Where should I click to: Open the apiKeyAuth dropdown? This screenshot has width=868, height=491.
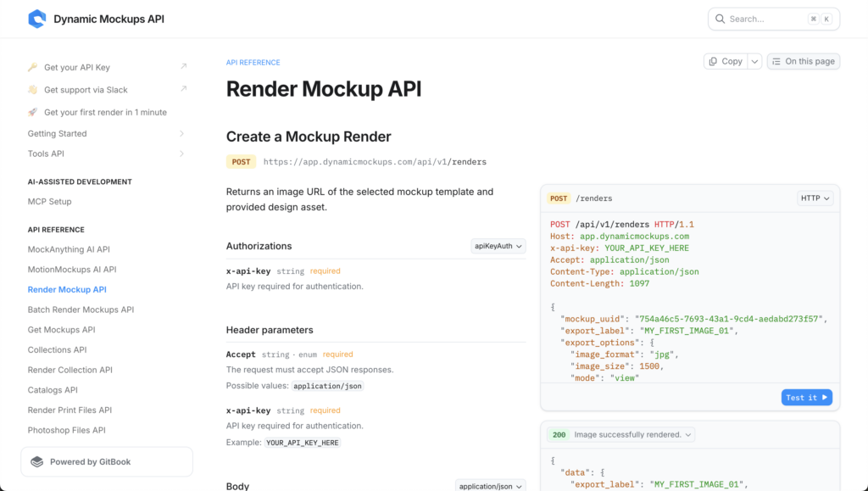coord(498,246)
